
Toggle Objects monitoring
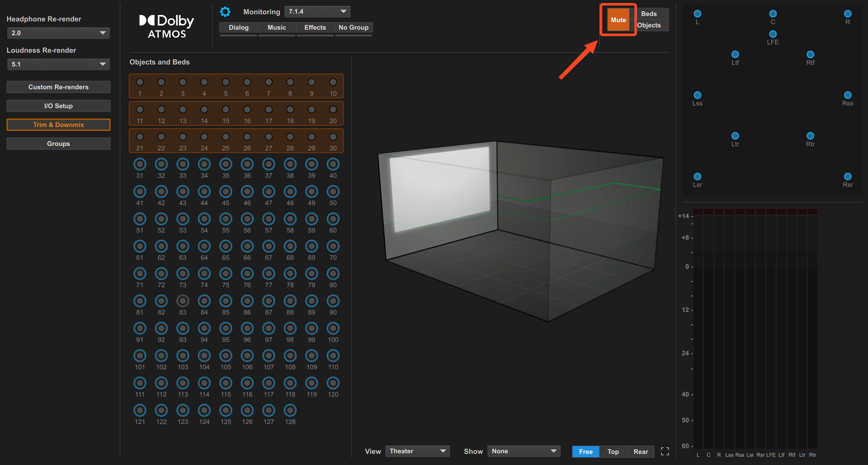coord(649,25)
